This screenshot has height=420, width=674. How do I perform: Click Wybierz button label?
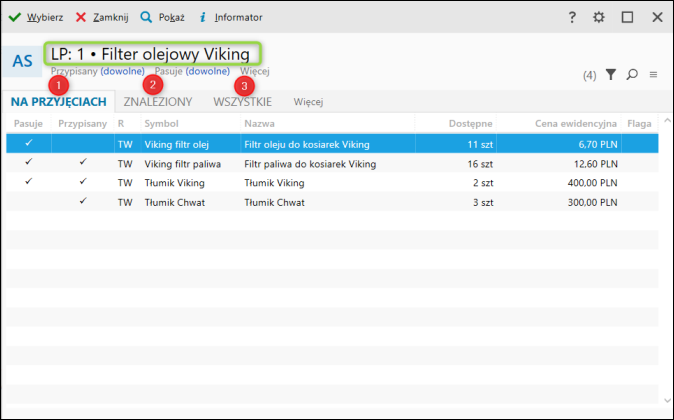(45, 17)
